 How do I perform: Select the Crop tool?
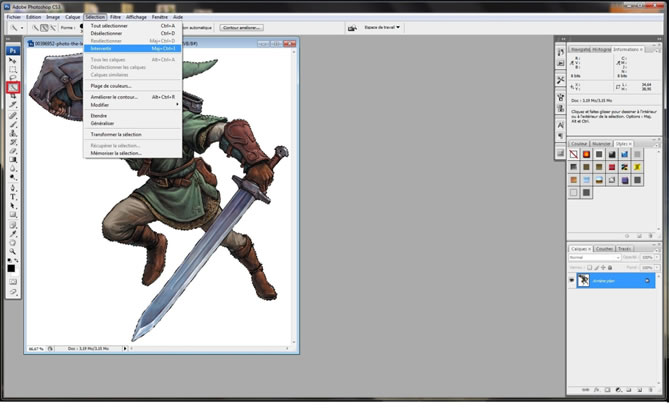coord(13,96)
